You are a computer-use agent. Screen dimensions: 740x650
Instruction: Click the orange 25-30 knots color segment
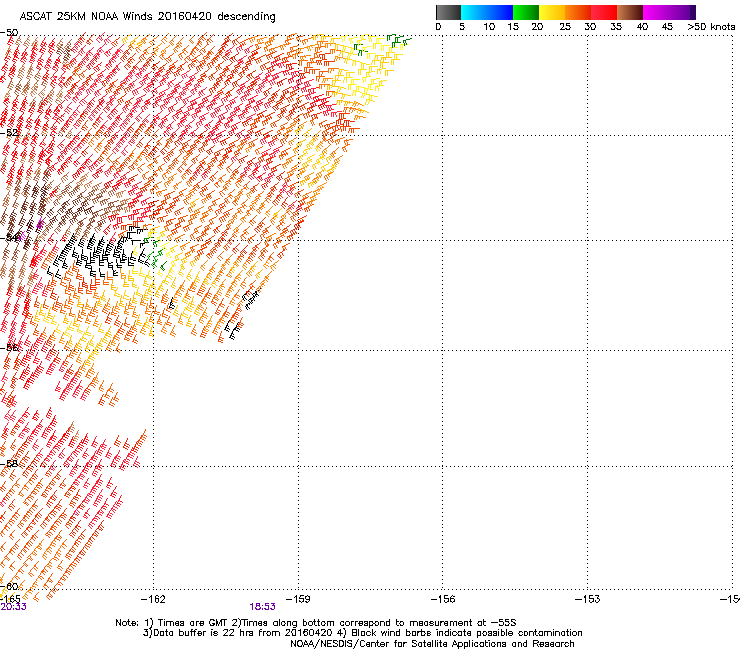578,12
